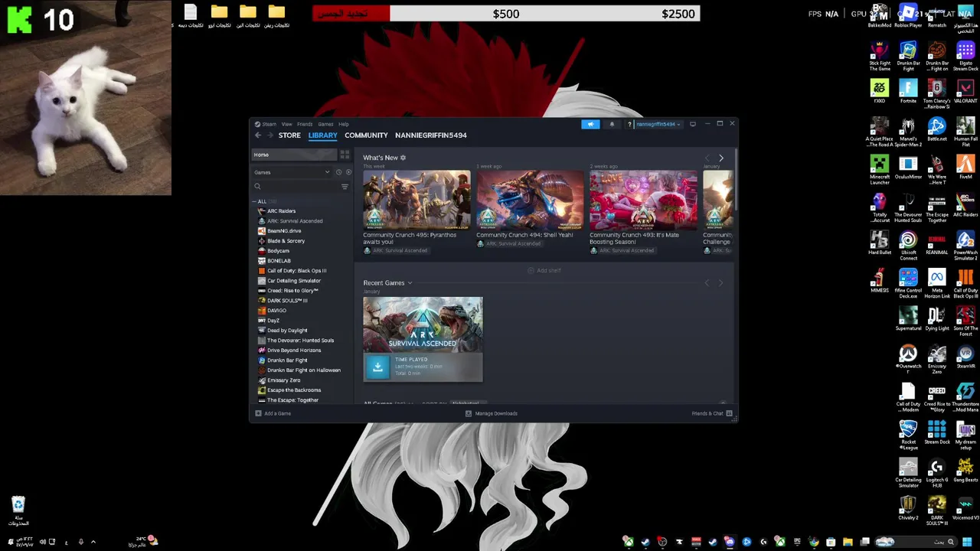Open the Windows Start button

[967, 542]
